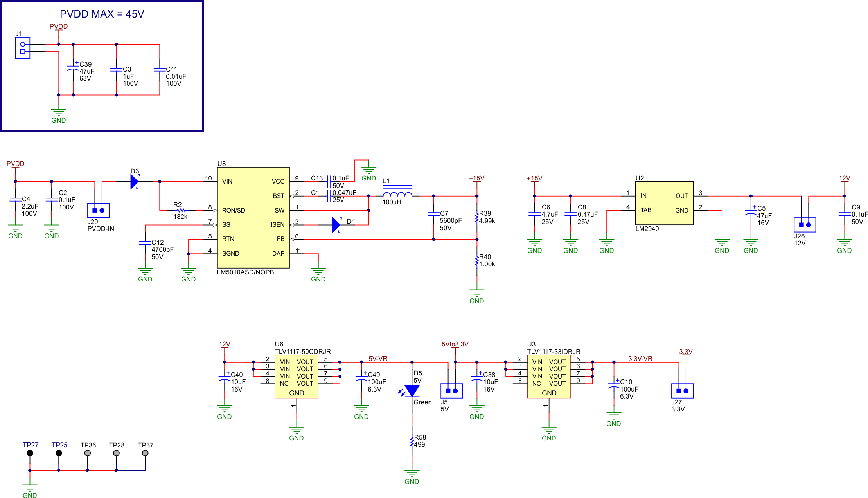Select the C2 0.1uF 100V capacitor symbol
Viewport: 868px width, 498px height.
pyautogui.click(x=51, y=200)
